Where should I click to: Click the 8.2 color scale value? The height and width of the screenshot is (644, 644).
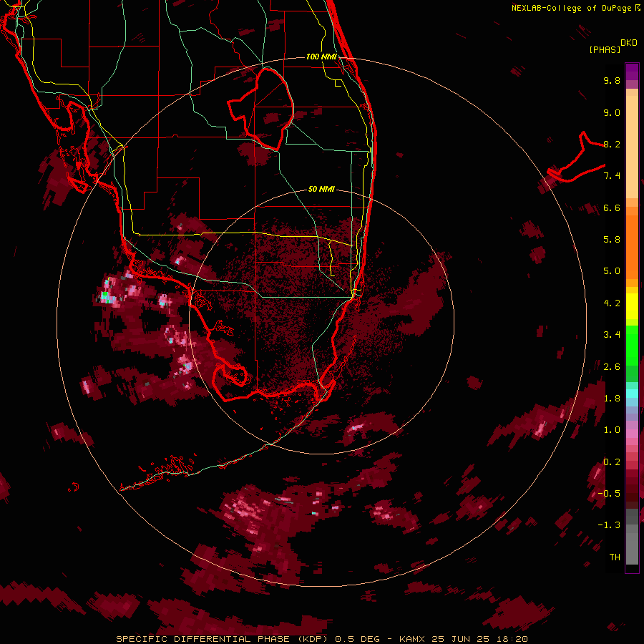click(x=612, y=144)
